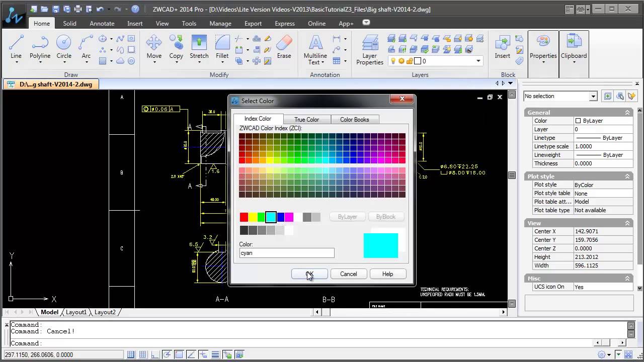
Task: Click the ByLayer button in color dialog
Action: click(x=348, y=217)
